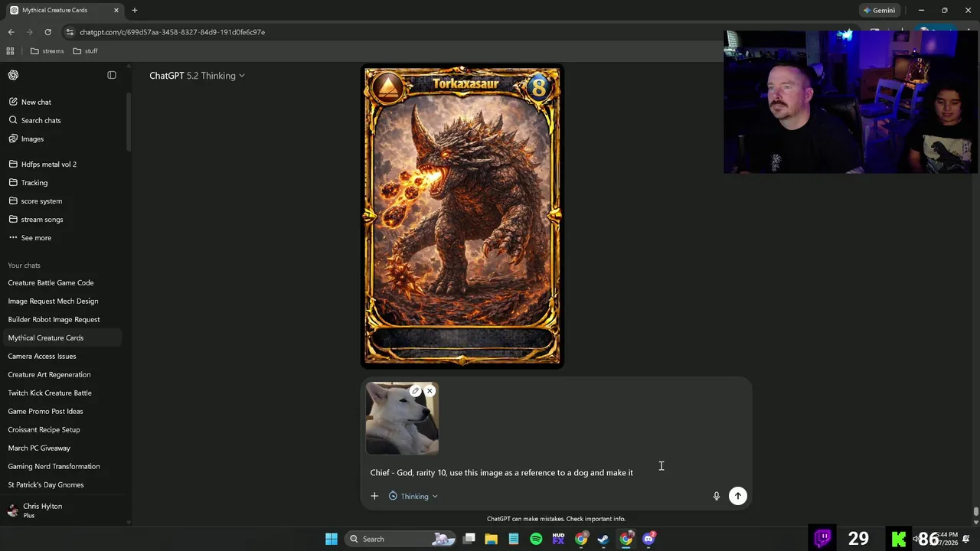Click the ChatGPT logo icon
980x551 pixels.
pos(13,75)
